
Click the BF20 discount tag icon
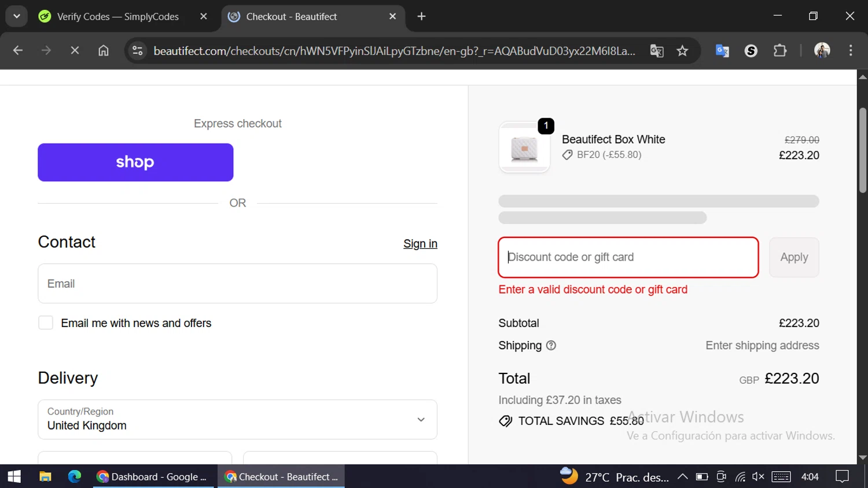(568, 155)
